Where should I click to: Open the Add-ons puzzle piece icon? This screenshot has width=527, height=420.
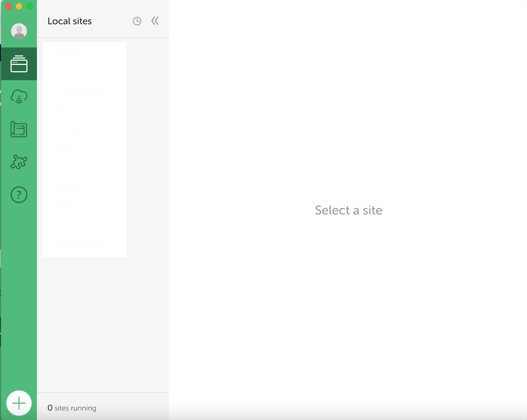click(x=19, y=162)
